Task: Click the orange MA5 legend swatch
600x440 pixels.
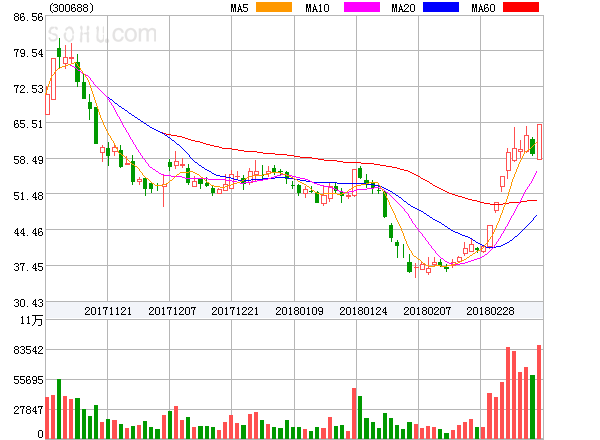Action: coord(274,7)
